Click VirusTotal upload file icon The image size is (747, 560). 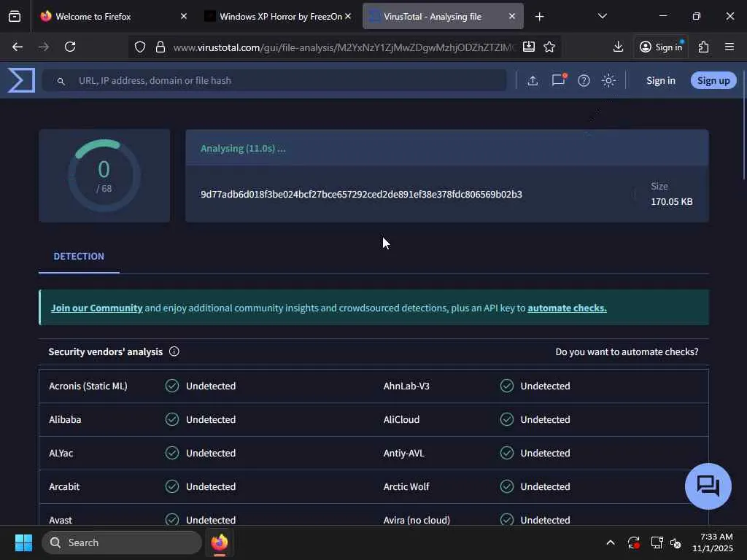(x=533, y=80)
